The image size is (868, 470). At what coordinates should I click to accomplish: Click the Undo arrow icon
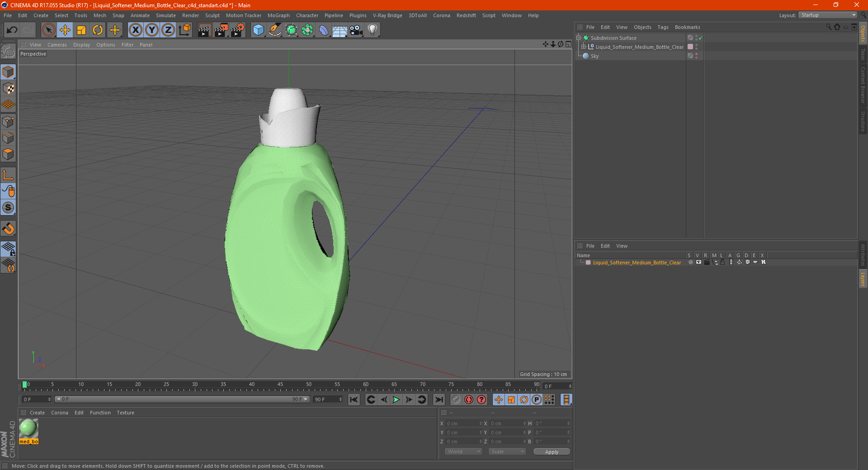12,30
